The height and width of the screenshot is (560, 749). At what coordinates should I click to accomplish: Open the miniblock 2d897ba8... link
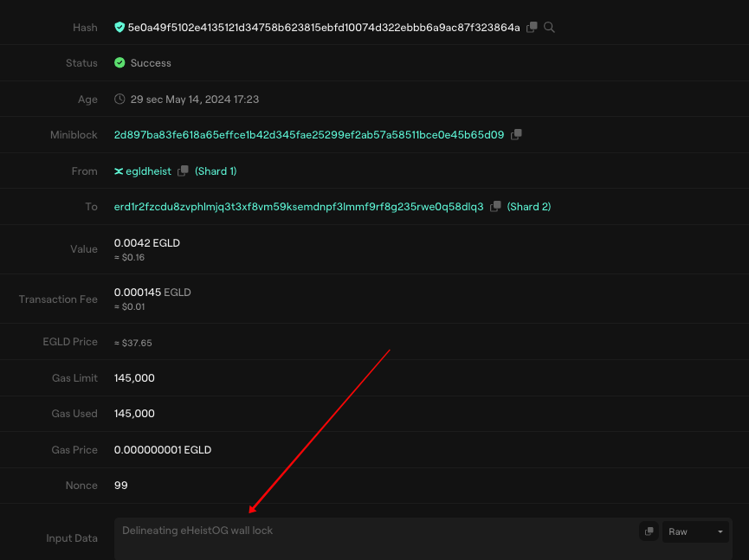309,135
